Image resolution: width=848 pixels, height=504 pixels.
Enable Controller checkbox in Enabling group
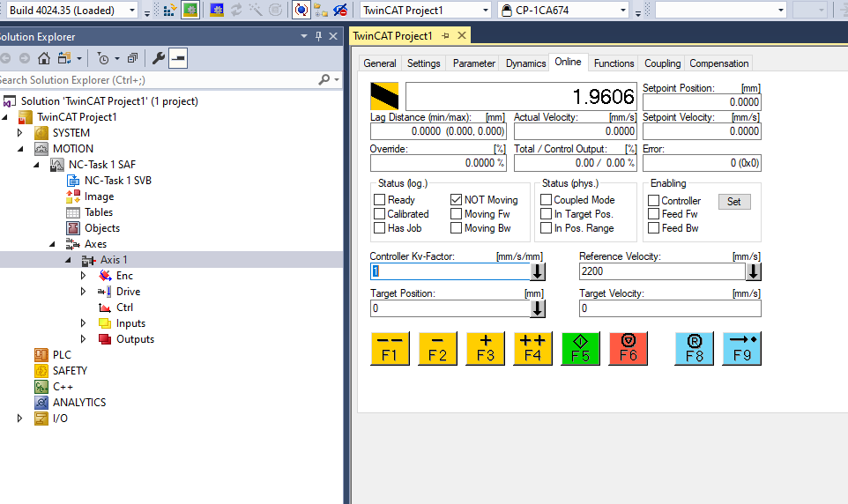point(653,201)
